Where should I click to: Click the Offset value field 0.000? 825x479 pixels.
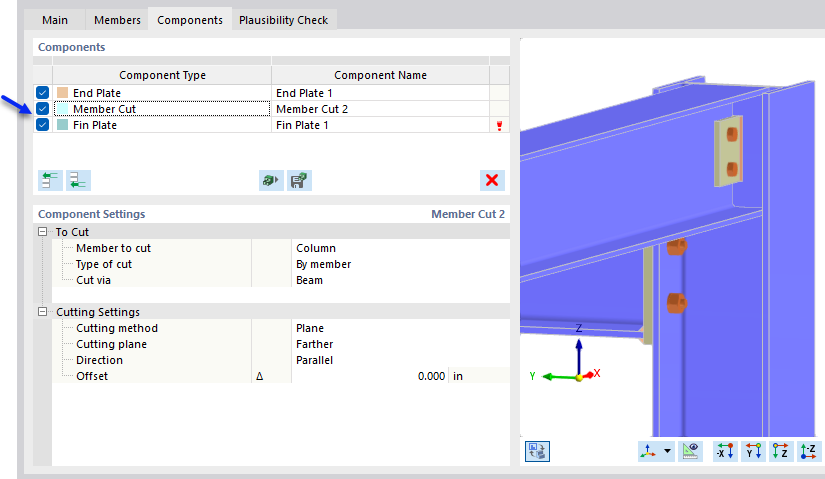coord(370,376)
